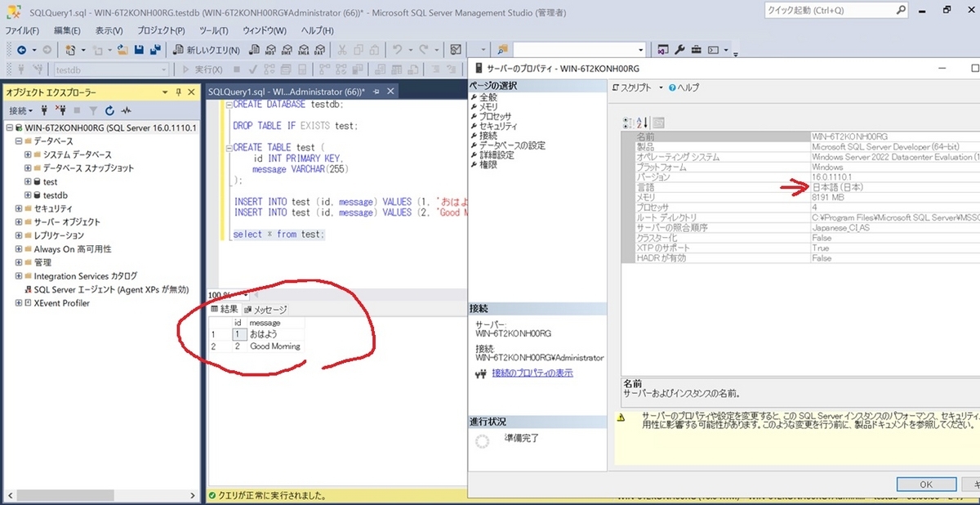The width and height of the screenshot is (980, 505).
Task: Collapse the データベース folder node
Action: (18, 141)
